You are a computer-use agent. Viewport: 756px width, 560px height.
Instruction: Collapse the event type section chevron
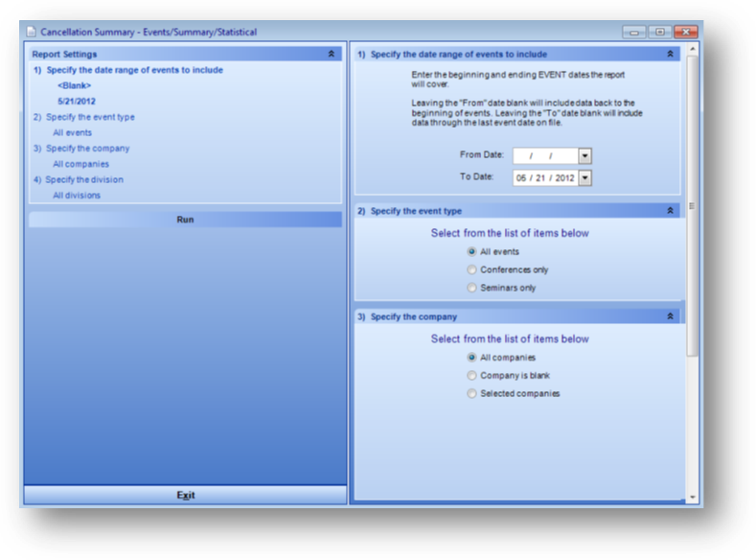[x=670, y=211]
